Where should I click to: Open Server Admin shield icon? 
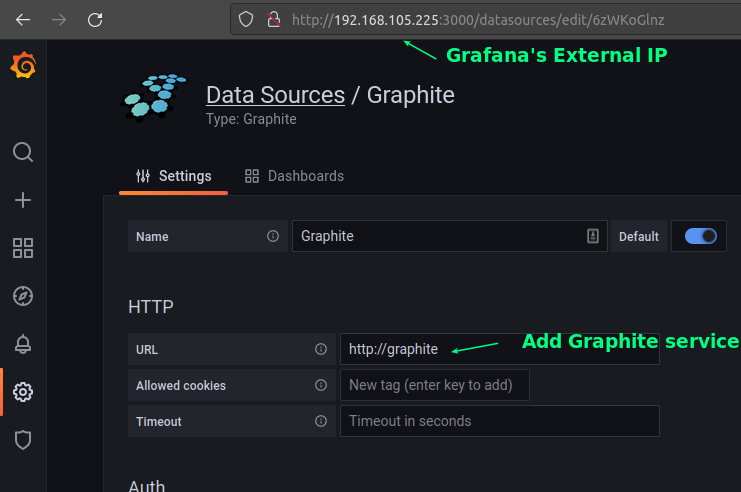click(x=23, y=440)
